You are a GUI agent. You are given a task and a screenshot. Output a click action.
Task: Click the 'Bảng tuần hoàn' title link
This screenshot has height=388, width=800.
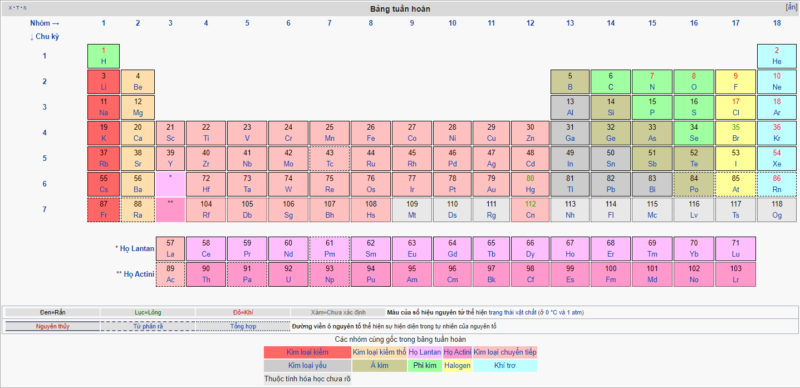pyautogui.click(x=402, y=9)
